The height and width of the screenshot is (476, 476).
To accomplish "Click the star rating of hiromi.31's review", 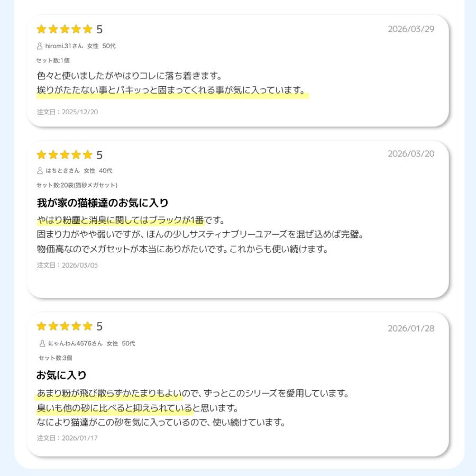I will click(x=64, y=29).
